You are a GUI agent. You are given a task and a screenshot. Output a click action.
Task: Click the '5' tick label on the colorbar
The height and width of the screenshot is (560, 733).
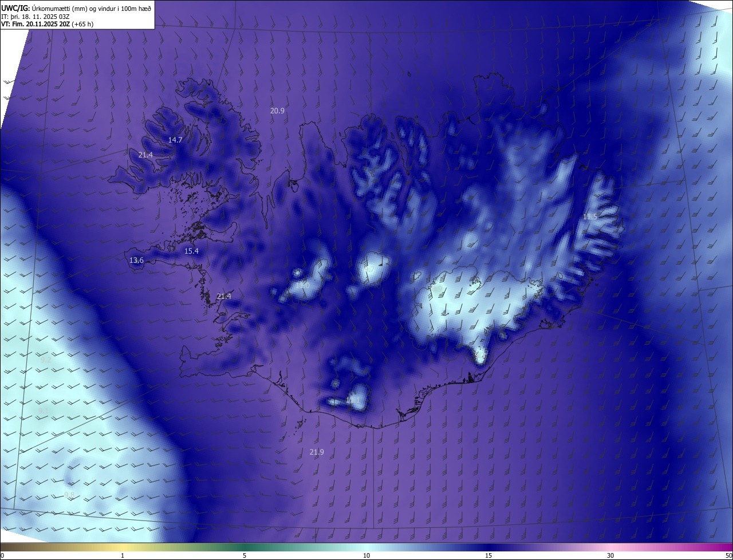[x=245, y=555]
